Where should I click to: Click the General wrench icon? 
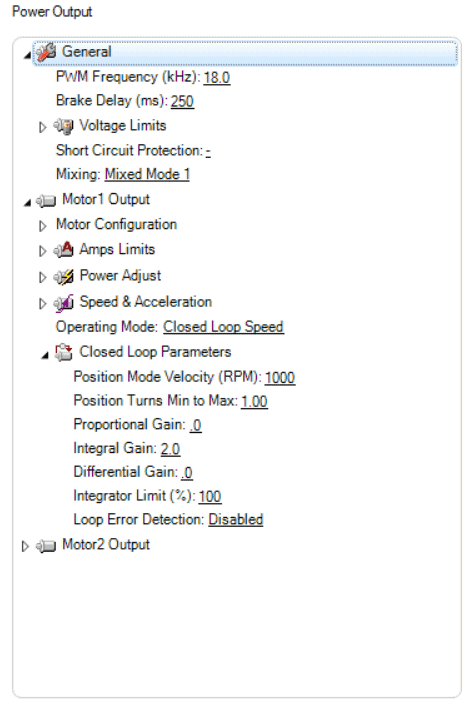[46, 52]
